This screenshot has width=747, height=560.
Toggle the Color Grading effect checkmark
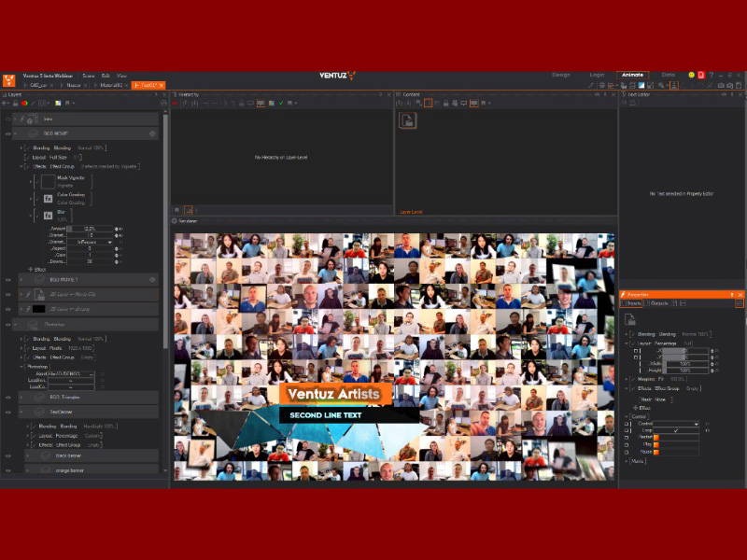coord(36,199)
